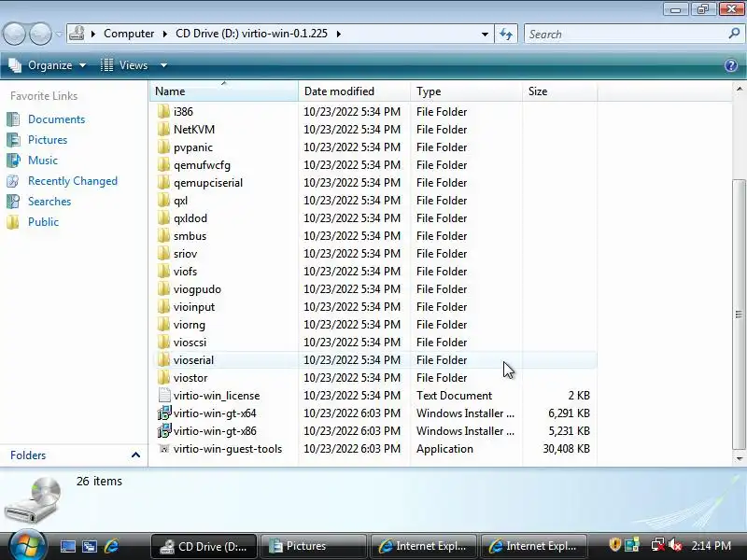The image size is (747, 560).
Task: Select the virtio-win-guest-tools application icon
Action: [164, 449]
